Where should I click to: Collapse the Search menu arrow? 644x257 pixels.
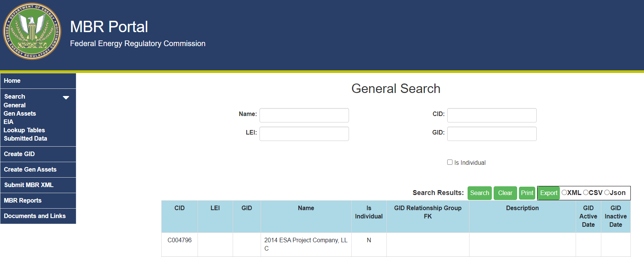pos(66,98)
